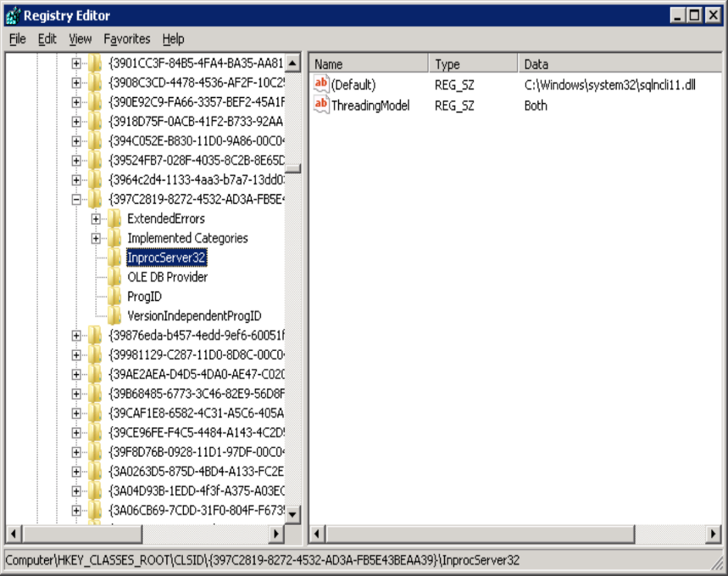This screenshot has height=576, width=728.
Task: Select the InprocServer32 key
Action: click(x=166, y=258)
